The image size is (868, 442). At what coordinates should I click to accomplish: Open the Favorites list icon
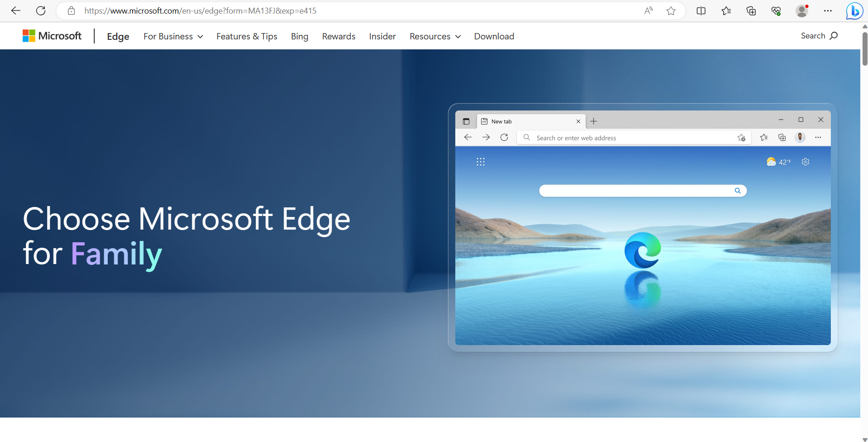726,11
